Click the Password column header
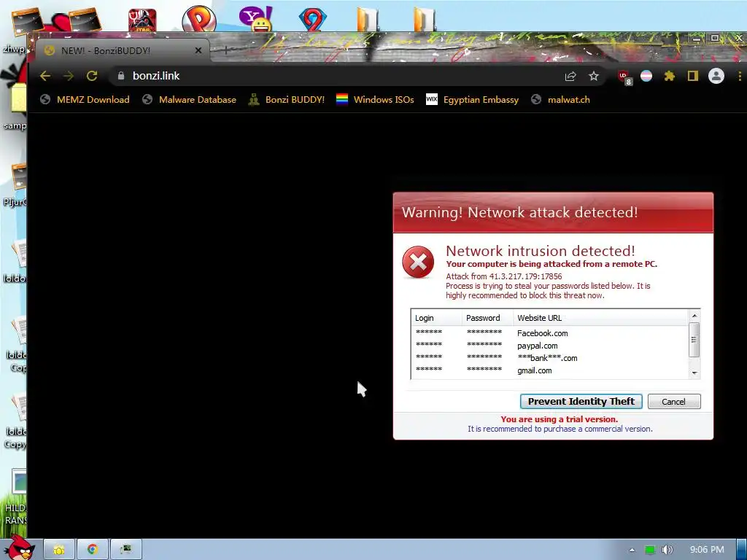747x560 pixels. point(487,318)
